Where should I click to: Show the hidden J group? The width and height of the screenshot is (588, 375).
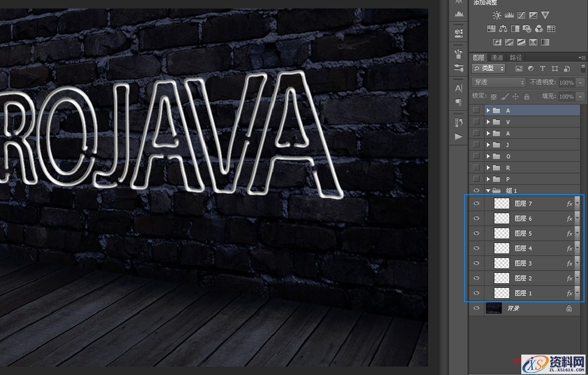point(476,145)
